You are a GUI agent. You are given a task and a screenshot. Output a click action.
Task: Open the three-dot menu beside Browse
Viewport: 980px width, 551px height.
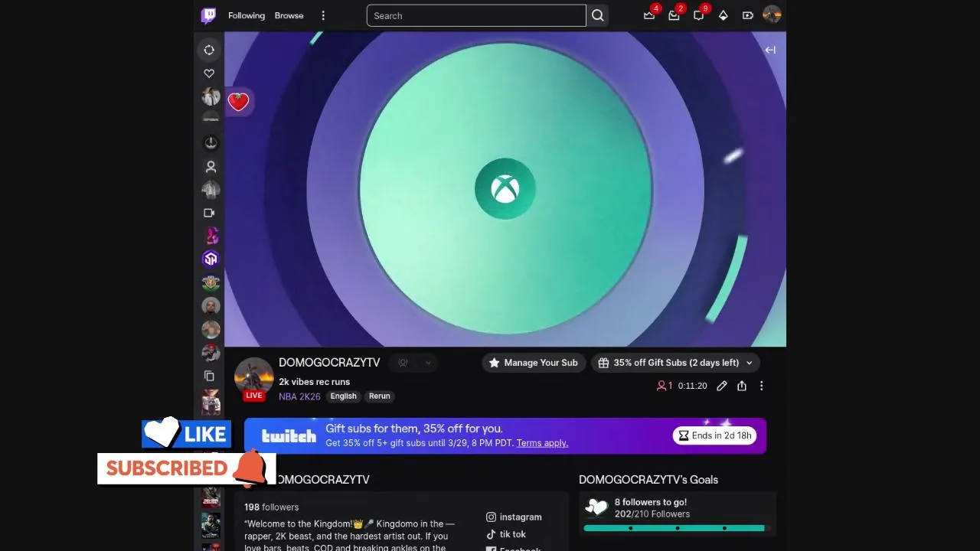(323, 15)
